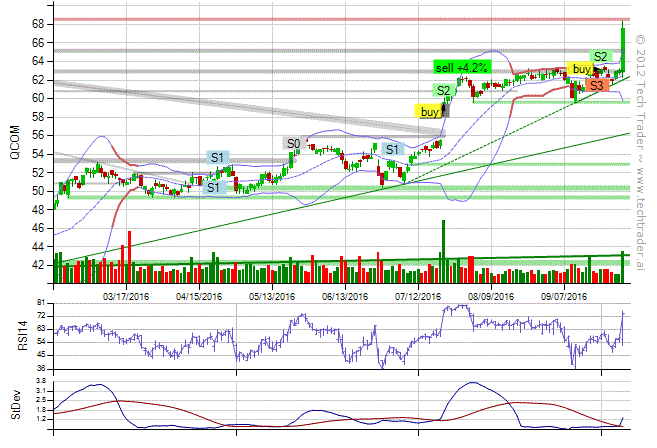Click the S1 label near the 06/13/2016 price dip

(392, 150)
